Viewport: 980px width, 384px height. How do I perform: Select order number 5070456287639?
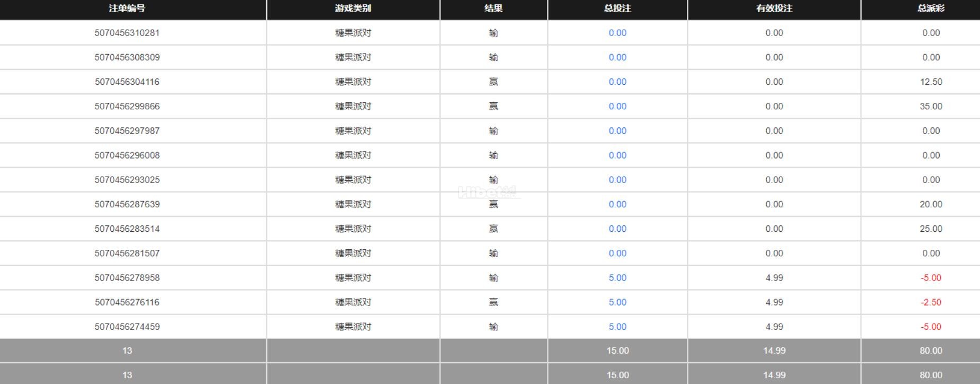[x=127, y=204]
